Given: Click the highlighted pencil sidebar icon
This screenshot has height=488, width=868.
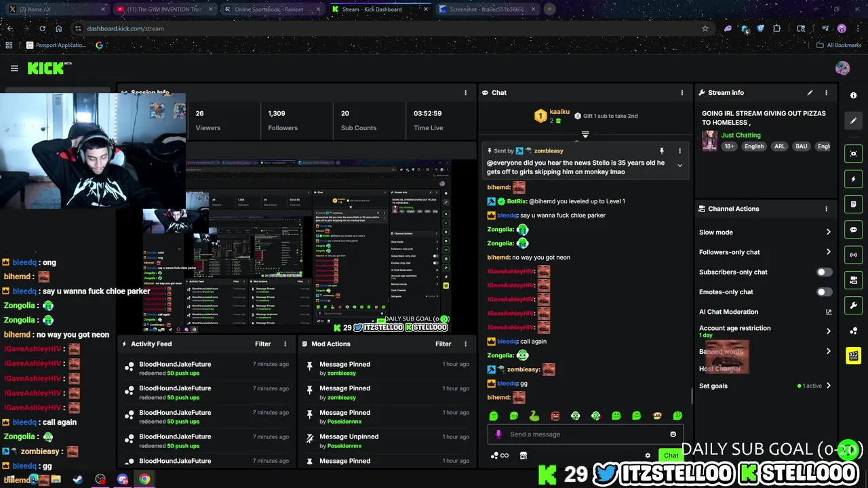Looking at the screenshot, I should click(x=854, y=121).
